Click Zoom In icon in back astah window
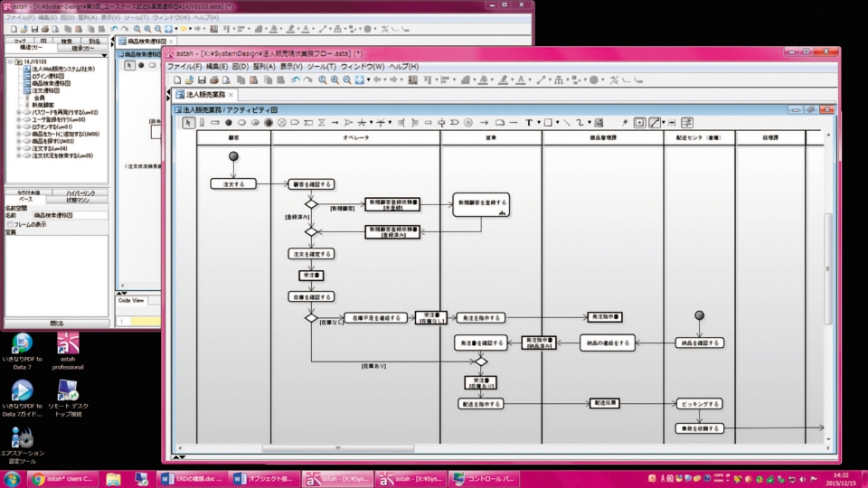Viewport: 868px width, 488px height. 147,29
